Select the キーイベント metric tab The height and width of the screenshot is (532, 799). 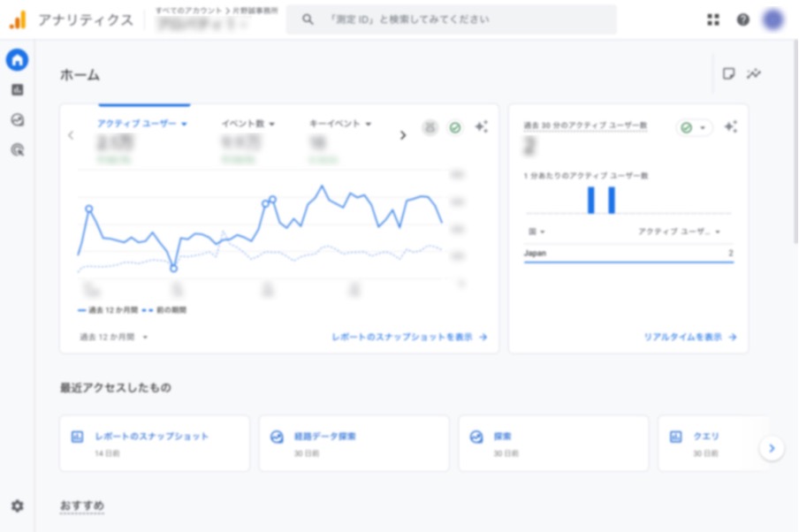(340, 124)
